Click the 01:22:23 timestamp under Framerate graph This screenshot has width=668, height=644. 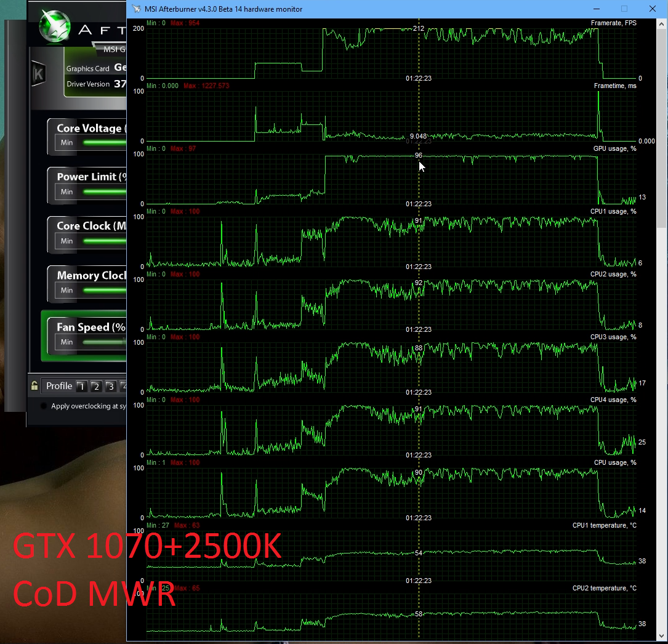pos(419,78)
